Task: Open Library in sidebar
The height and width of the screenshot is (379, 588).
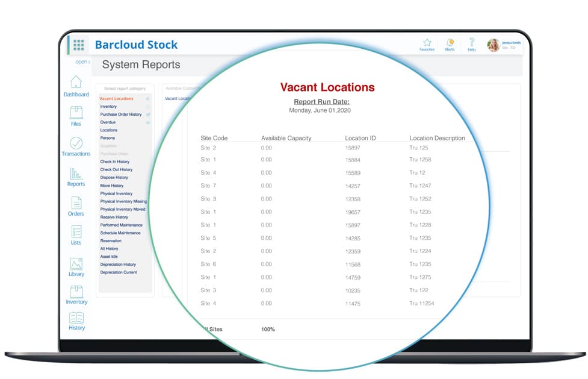Action: pos(76,267)
